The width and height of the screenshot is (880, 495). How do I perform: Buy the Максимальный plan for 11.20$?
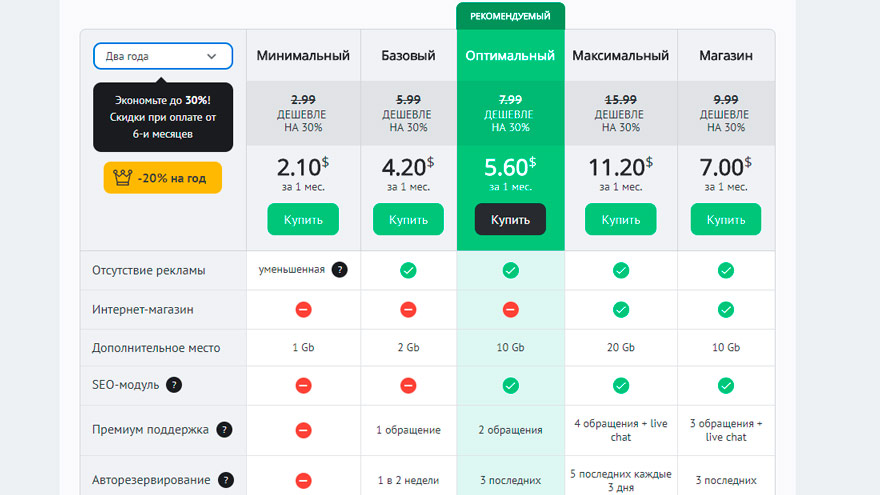coord(621,219)
